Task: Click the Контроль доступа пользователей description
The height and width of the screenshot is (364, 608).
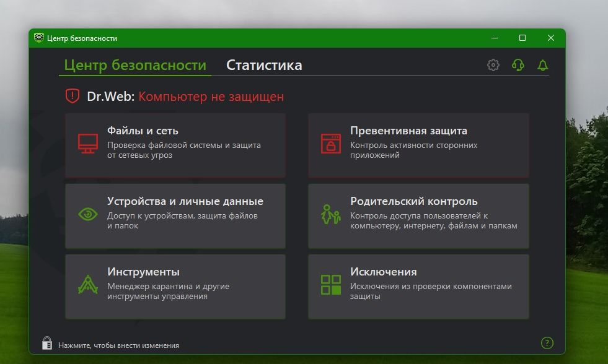Action: click(433, 220)
